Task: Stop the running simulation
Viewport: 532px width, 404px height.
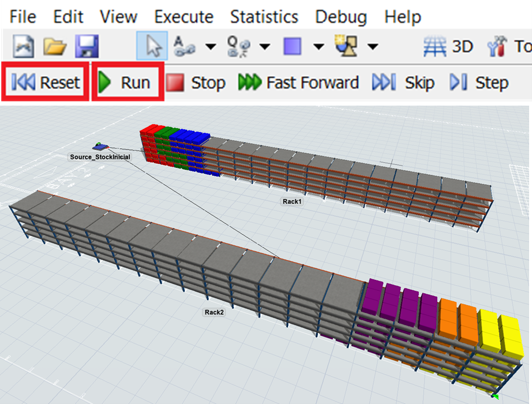Action: (x=196, y=83)
